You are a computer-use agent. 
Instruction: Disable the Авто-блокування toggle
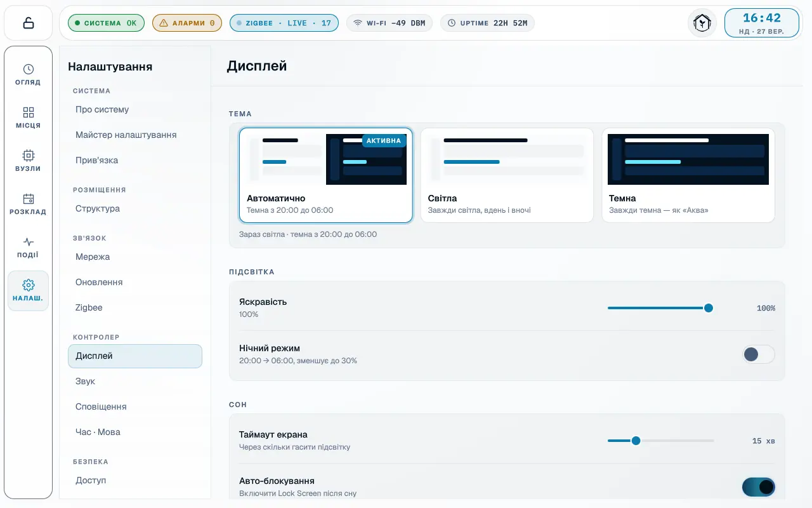759,487
